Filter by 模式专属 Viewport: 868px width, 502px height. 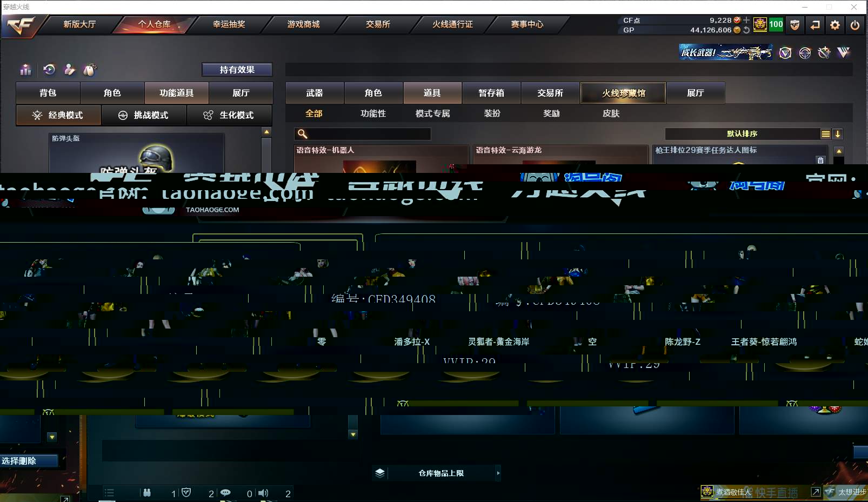coord(433,113)
